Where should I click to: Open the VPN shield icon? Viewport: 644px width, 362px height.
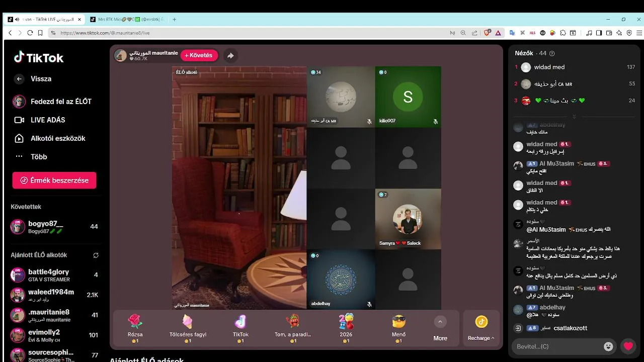coord(629,33)
